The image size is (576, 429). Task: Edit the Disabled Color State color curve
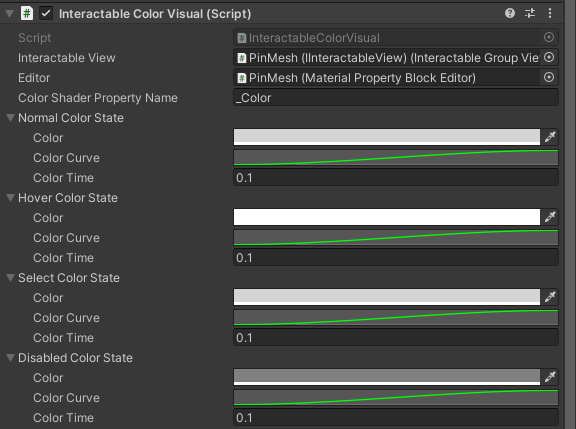click(x=396, y=397)
